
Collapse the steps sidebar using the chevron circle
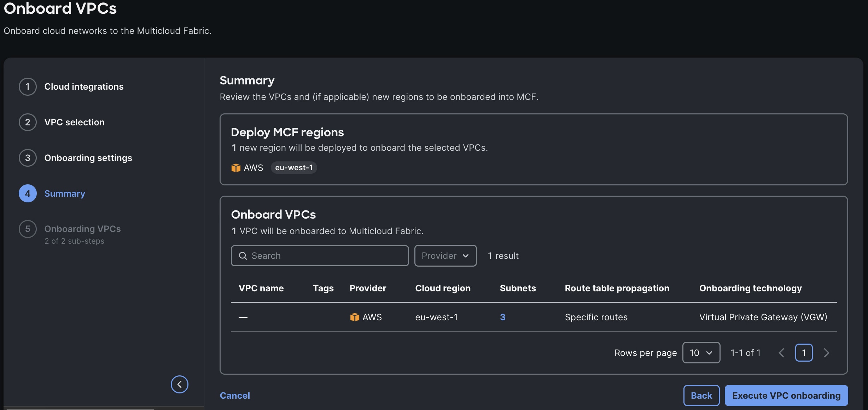point(180,384)
